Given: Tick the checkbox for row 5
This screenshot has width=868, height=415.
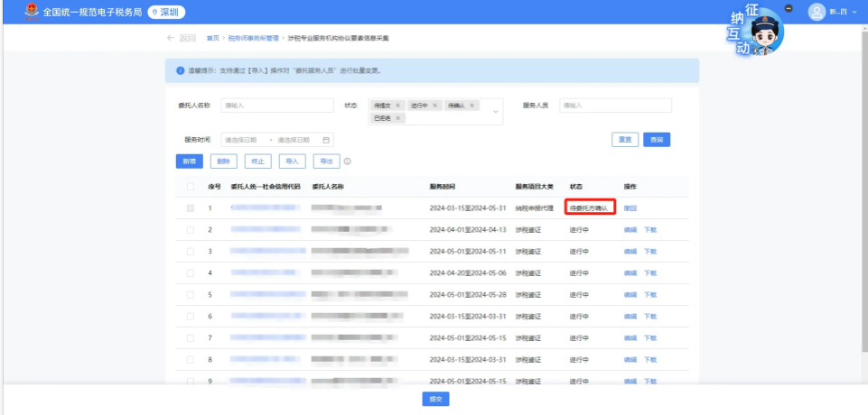Looking at the screenshot, I should pyautogui.click(x=191, y=294).
